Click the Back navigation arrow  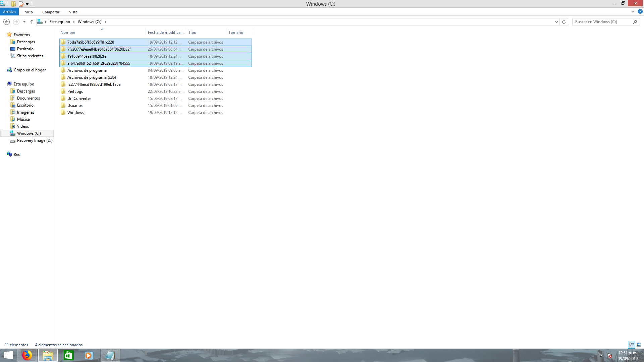[6, 22]
